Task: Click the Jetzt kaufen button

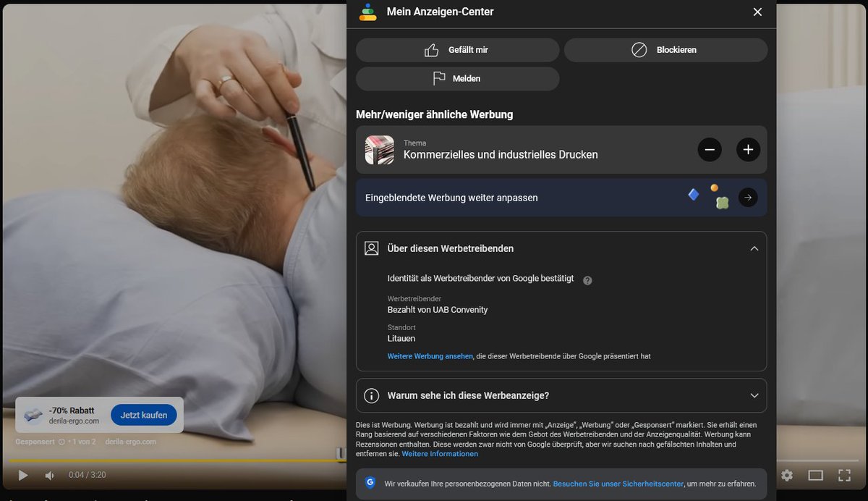Action: 144,415
